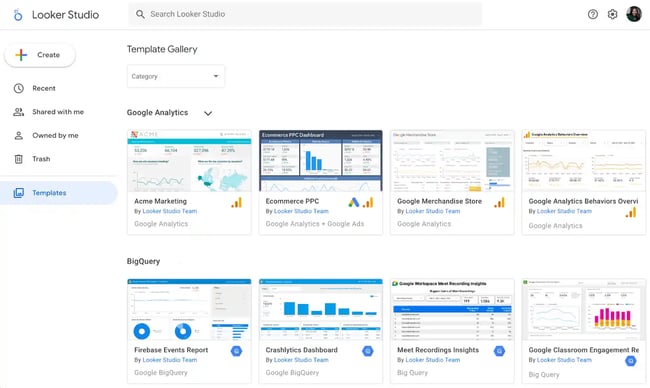The image size is (650, 388).
Task: Open Looker Studio Team link on Crashlytics Dashboard
Action: pos(301,360)
